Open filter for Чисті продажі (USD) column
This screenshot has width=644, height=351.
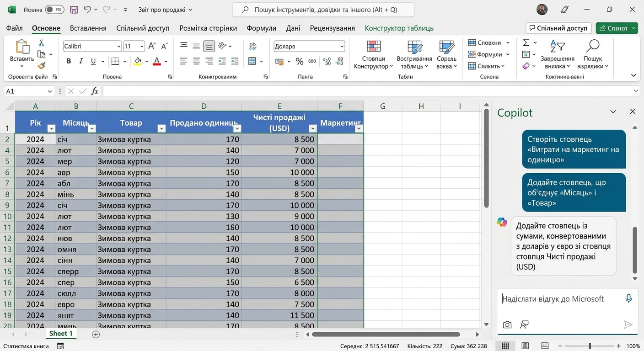click(312, 128)
